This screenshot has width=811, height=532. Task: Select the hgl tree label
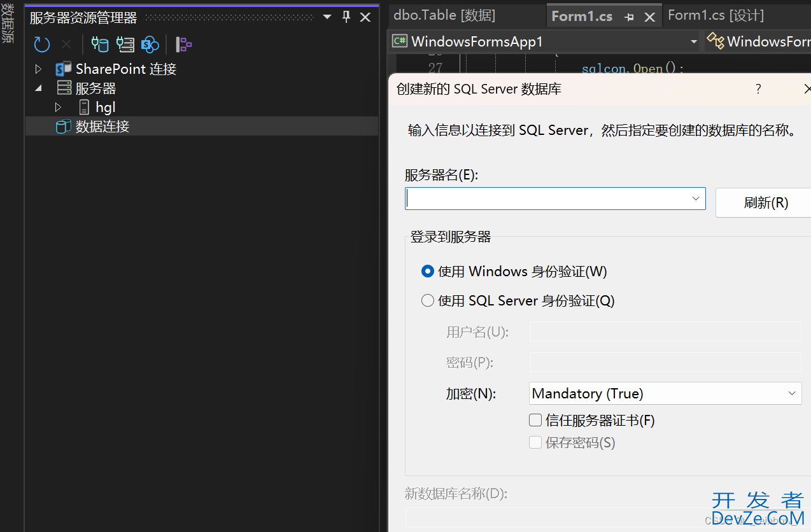coord(106,107)
